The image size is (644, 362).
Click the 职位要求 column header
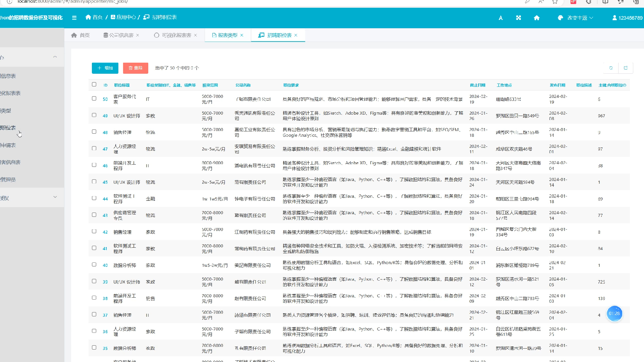coord(291,85)
